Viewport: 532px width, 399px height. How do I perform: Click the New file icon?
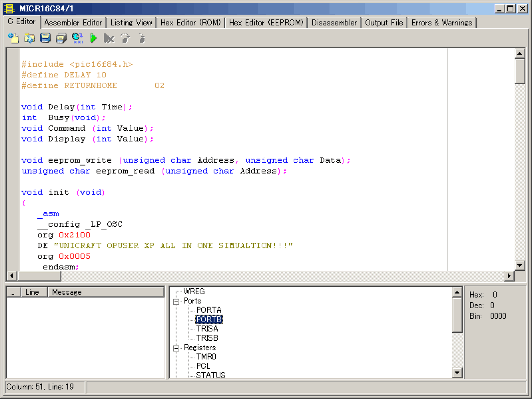(x=13, y=38)
